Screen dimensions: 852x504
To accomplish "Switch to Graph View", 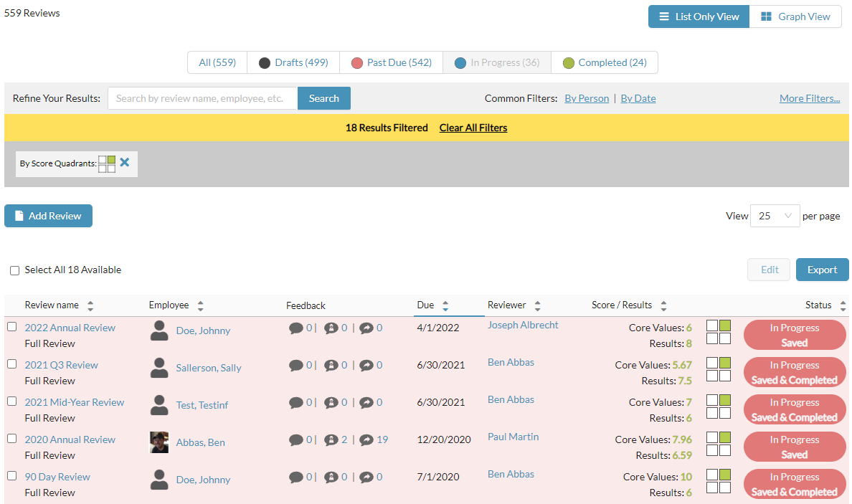I will tap(795, 16).
